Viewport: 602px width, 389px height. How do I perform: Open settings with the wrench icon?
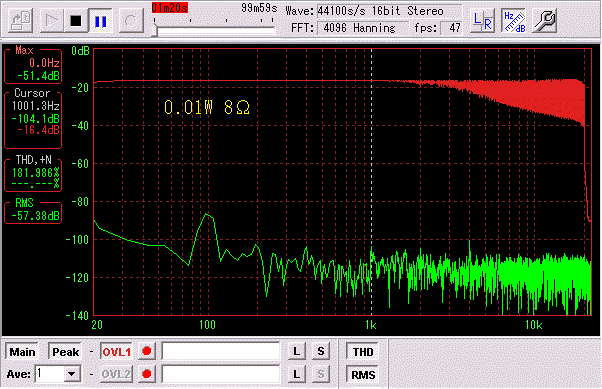click(544, 21)
